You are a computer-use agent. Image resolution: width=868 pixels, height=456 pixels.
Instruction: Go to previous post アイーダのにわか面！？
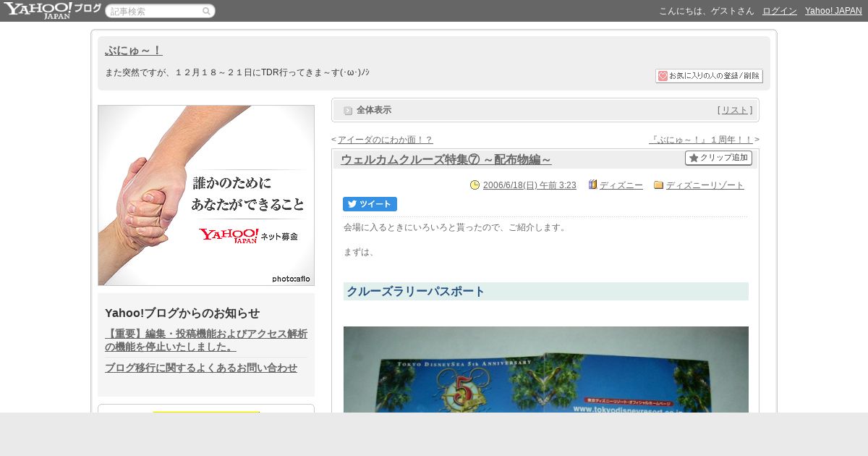385,140
